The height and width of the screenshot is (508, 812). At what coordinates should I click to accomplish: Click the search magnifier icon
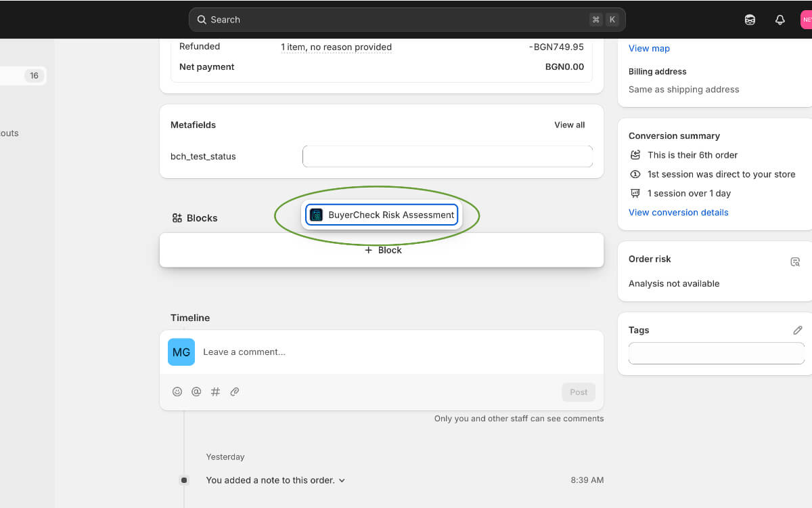pyautogui.click(x=202, y=20)
